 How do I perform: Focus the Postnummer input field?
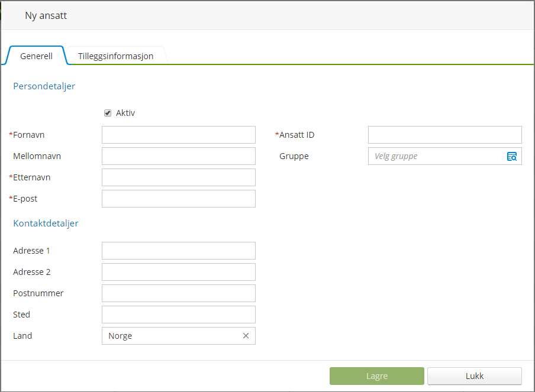click(x=179, y=293)
